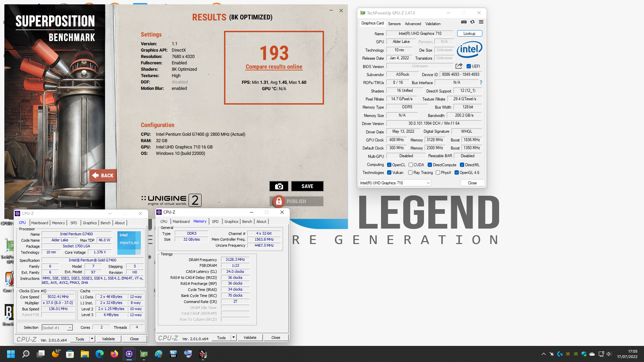The width and height of the screenshot is (644, 362).
Task: Switch to Advanced tab in GPU-Z
Action: tap(413, 24)
